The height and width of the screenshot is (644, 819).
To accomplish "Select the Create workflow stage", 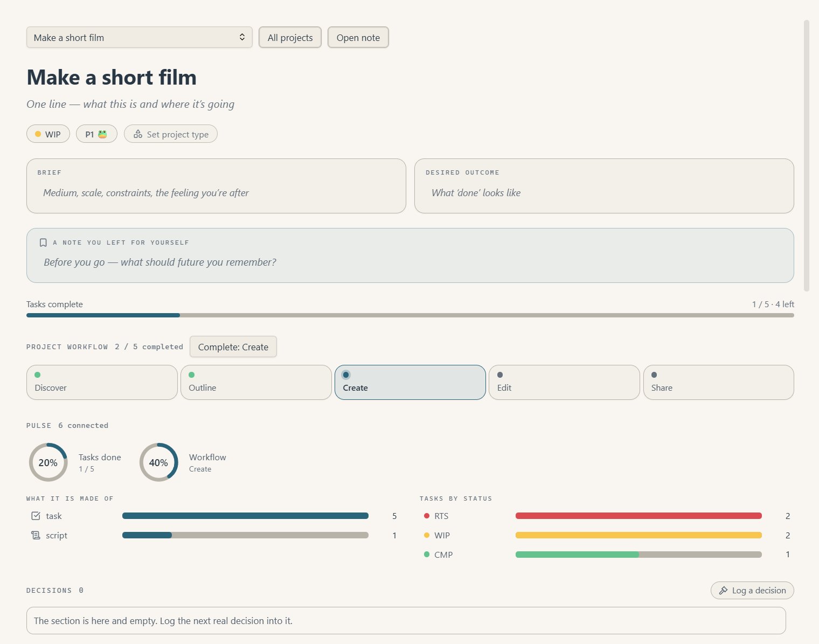I will (x=410, y=383).
